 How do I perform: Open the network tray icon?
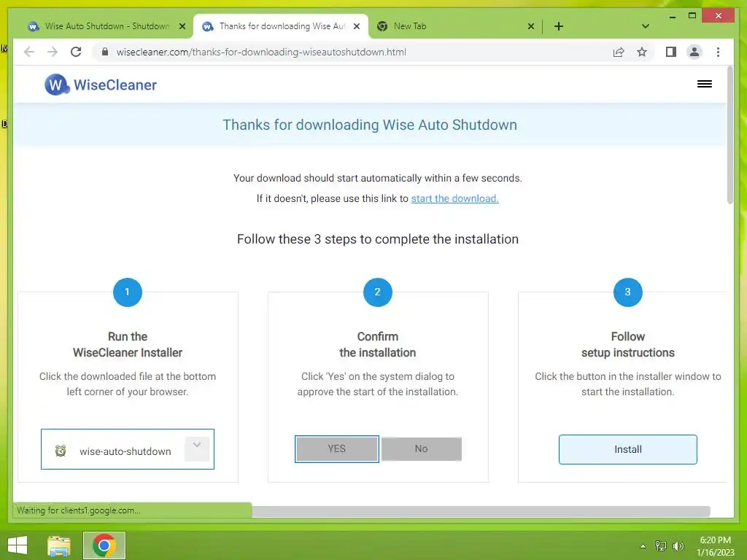coord(661,545)
